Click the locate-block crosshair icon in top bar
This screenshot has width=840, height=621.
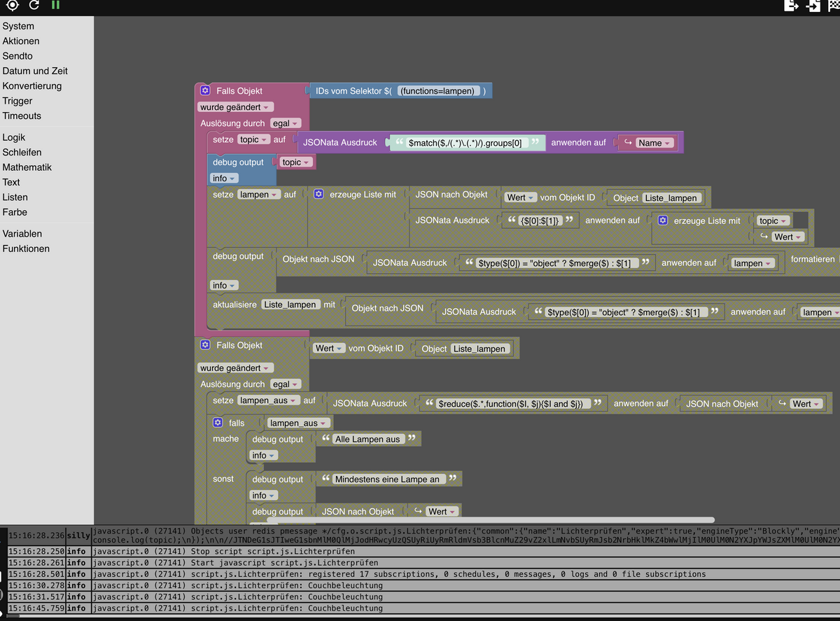13,6
